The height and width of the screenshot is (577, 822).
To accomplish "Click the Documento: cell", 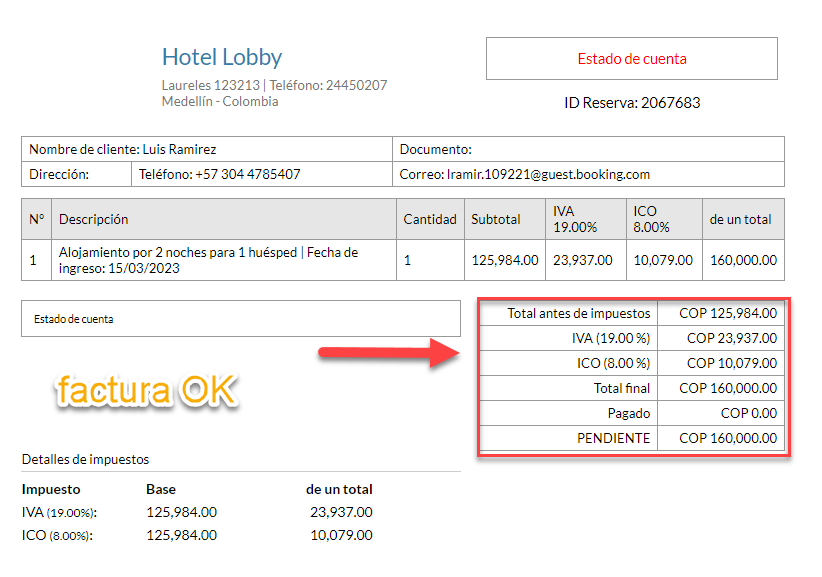I will 588,149.
